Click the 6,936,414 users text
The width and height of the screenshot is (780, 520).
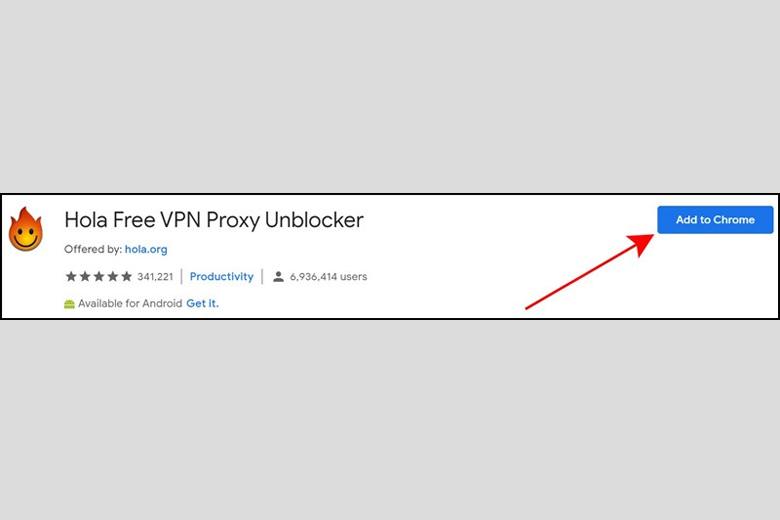pyautogui.click(x=328, y=277)
